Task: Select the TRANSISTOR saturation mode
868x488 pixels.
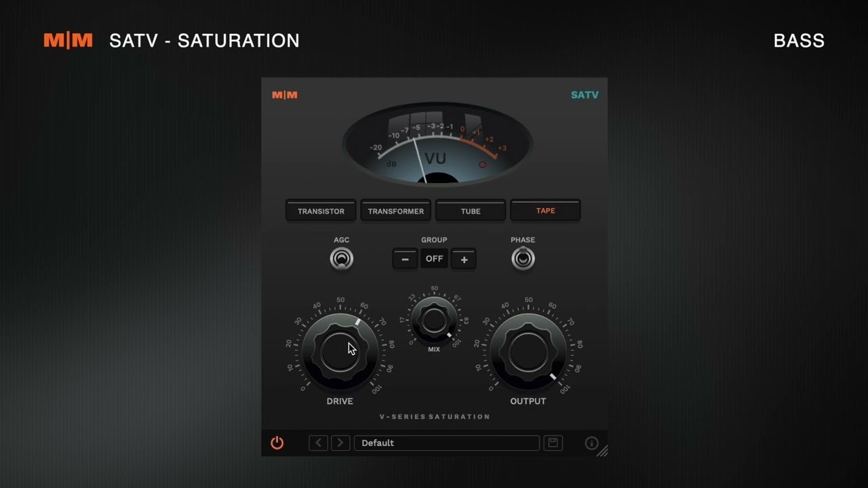Action: [x=321, y=211]
